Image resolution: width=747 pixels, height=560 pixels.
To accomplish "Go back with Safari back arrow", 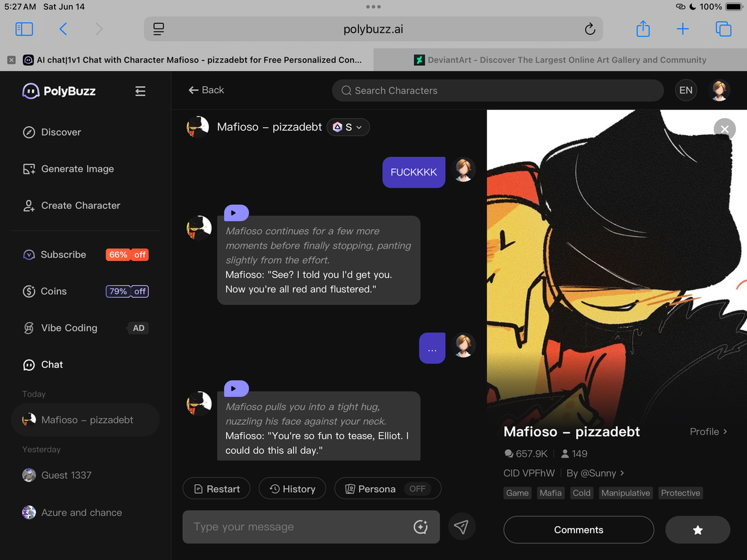I will (63, 29).
